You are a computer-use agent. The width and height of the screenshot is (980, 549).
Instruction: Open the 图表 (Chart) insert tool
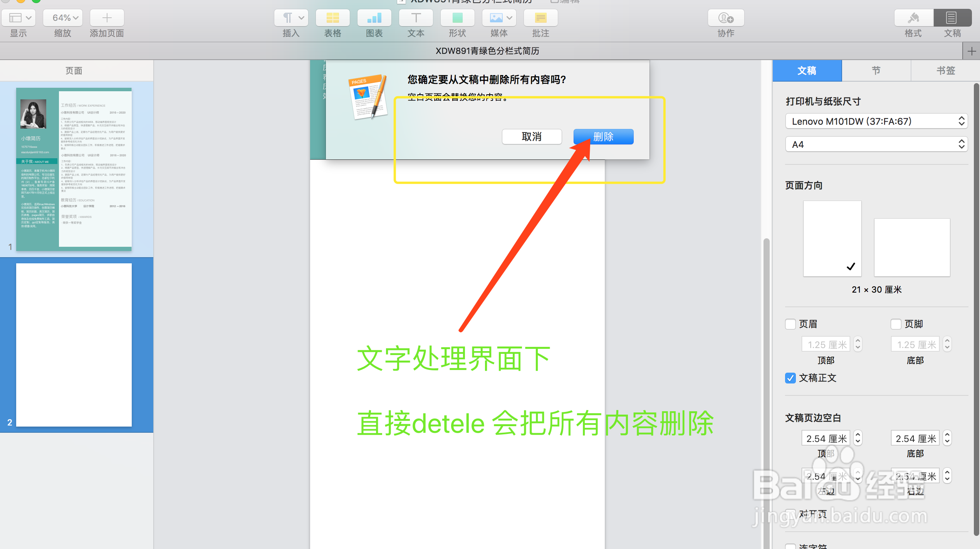(374, 18)
